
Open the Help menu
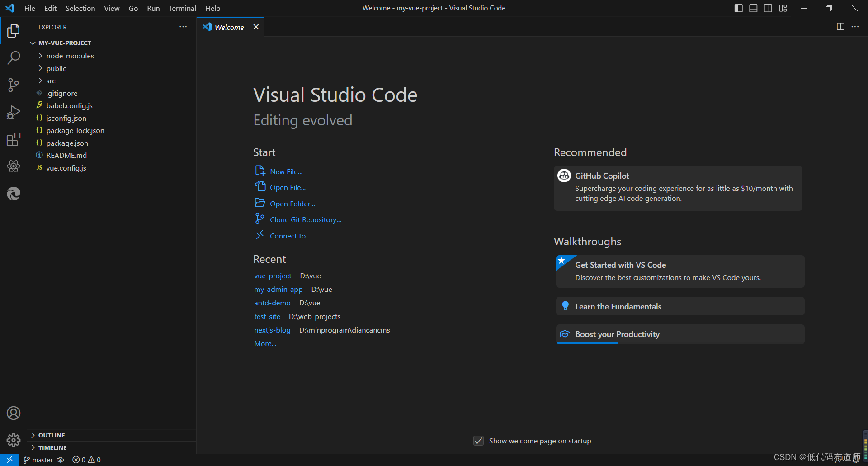(x=212, y=8)
